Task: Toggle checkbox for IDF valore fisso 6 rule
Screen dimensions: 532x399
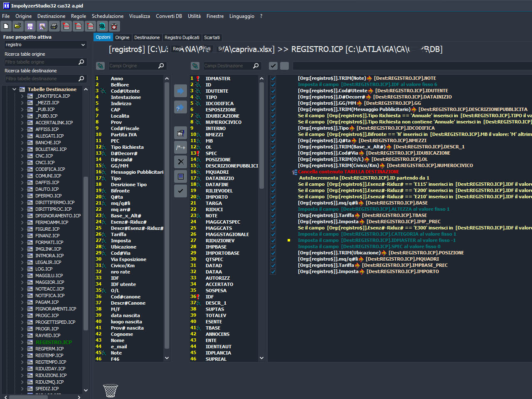Action: tap(273, 84)
